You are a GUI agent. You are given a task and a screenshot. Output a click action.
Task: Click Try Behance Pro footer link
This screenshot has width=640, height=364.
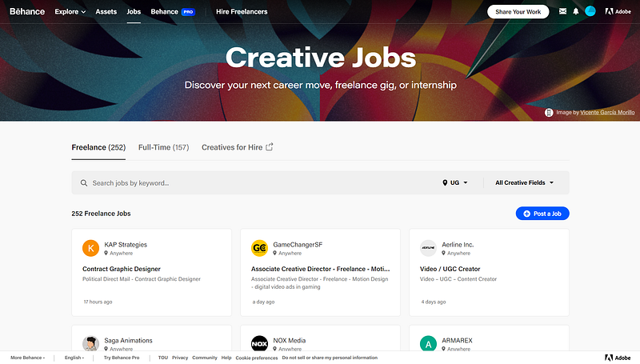pos(122,358)
